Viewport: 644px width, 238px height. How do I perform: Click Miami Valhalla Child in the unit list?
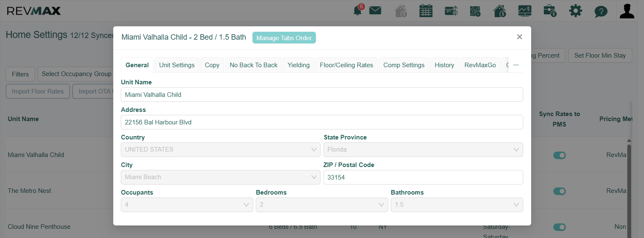click(x=36, y=155)
